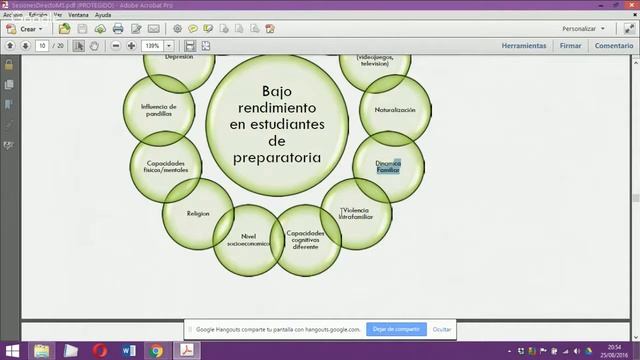640x360 pixels.
Task: Fit one full page to window
Action: point(206,46)
